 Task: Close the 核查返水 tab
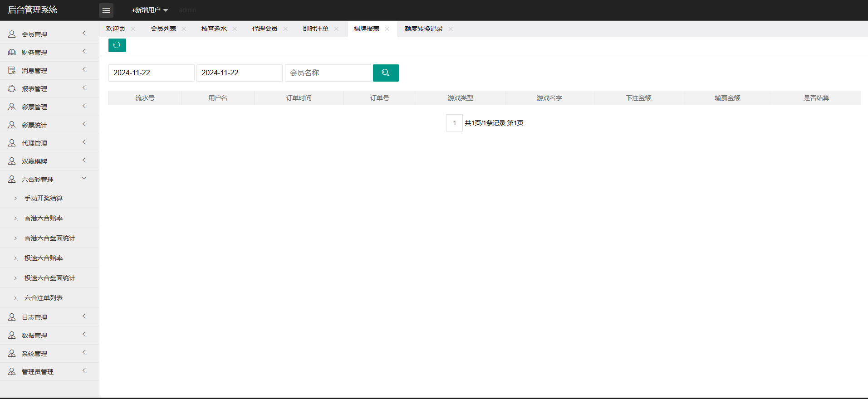click(x=235, y=29)
